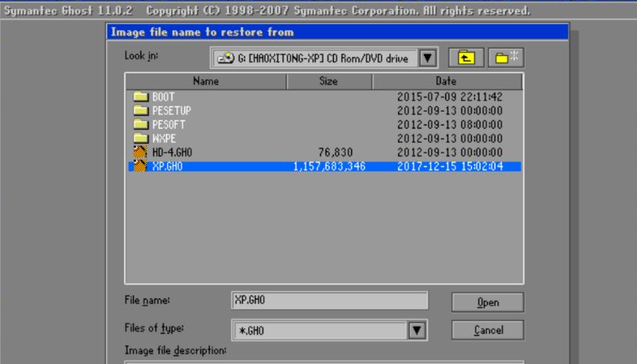Image resolution: width=637 pixels, height=364 pixels.
Task: Click the BOOT folder icon
Action: pyautogui.click(x=140, y=97)
